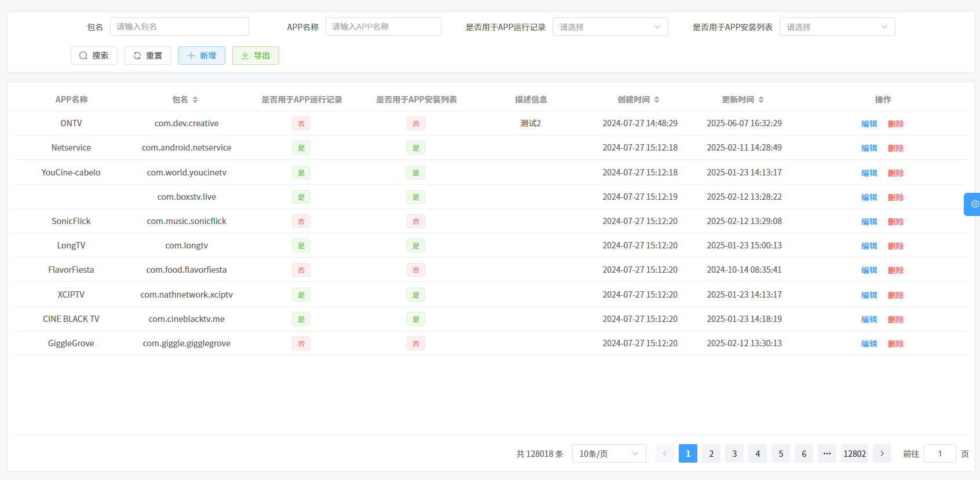Jump to last page 12802
The height and width of the screenshot is (480, 980).
click(x=854, y=453)
